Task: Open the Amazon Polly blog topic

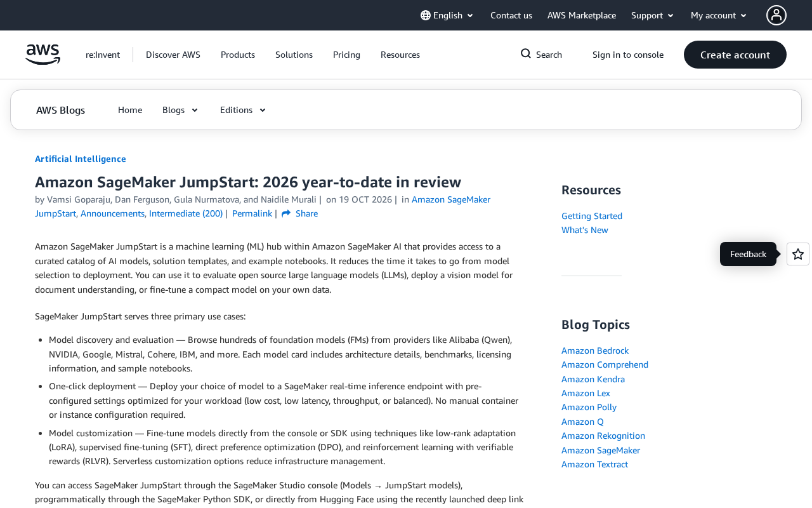Action: tap(589, 407)
